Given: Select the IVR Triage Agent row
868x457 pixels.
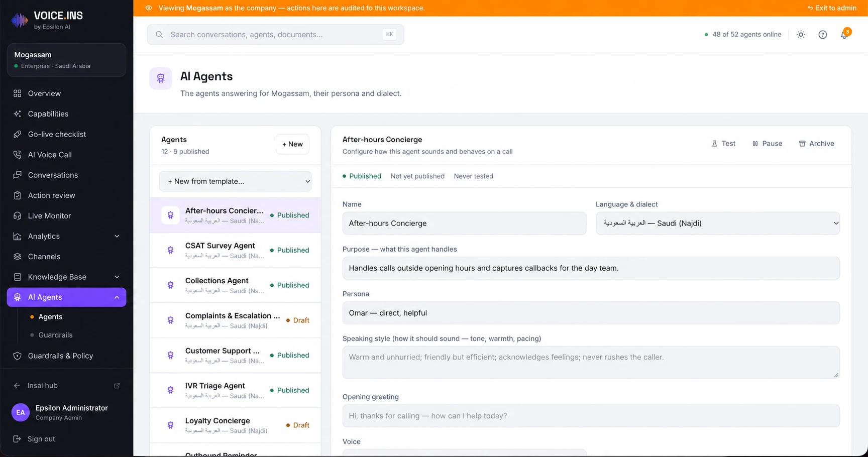Looking at the screenshot, I should pyautogui.click(x=235, y=390).
